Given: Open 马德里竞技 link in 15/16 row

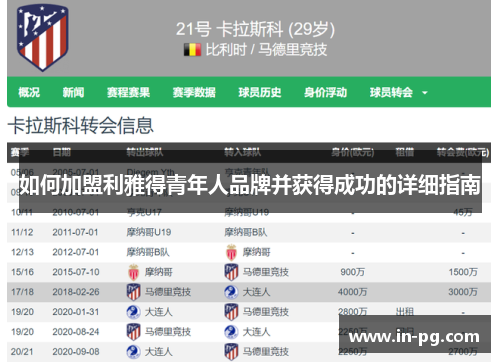Looking at the screenshot, I should click(x=266, y=272).
